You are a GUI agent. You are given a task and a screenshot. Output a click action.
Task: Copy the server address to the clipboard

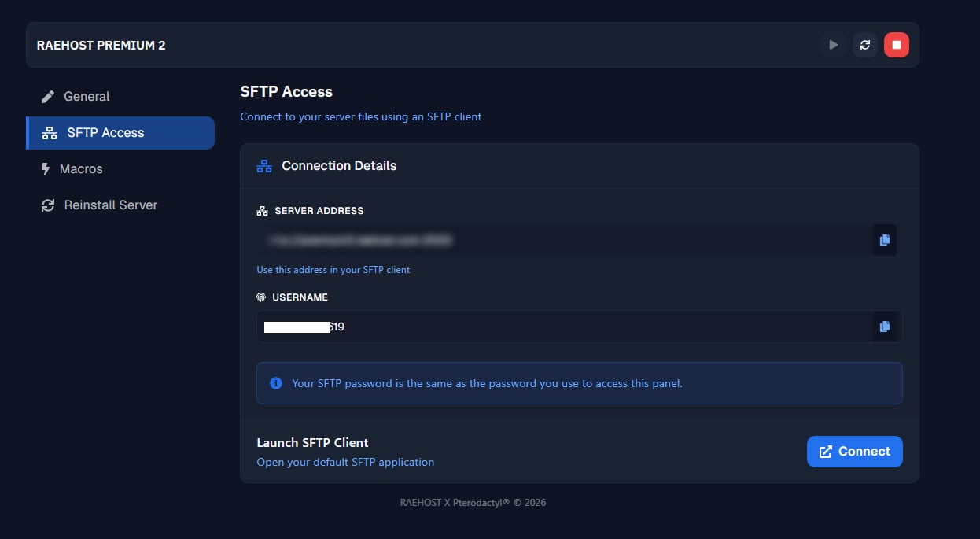(x=885, y=240)
